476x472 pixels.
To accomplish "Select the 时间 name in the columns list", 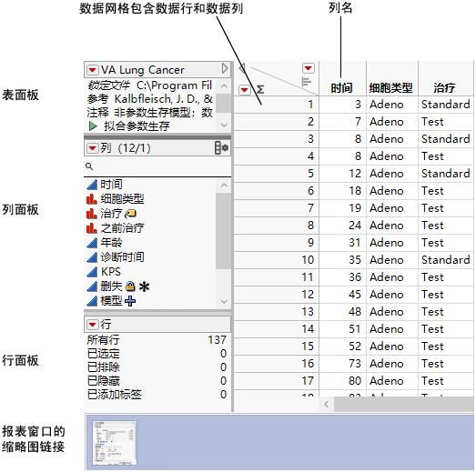I will click(x=111, y=184).
